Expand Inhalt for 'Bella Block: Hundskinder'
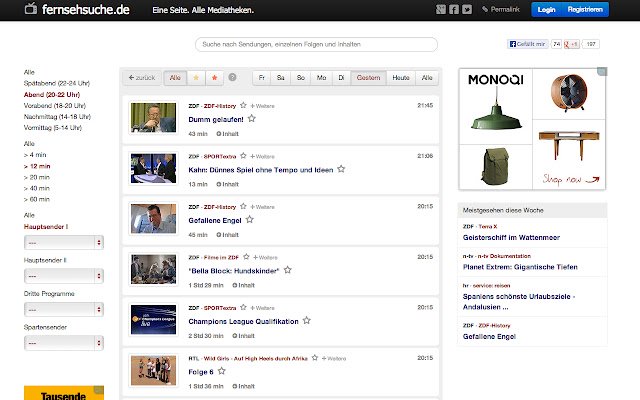640x400 pixels. tap(243, 285)
